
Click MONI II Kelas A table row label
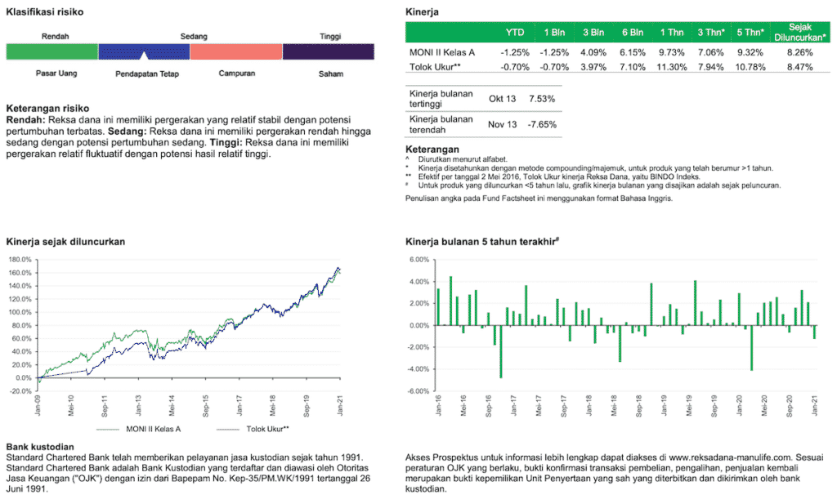pyautogui.click(x=441, y=52)
